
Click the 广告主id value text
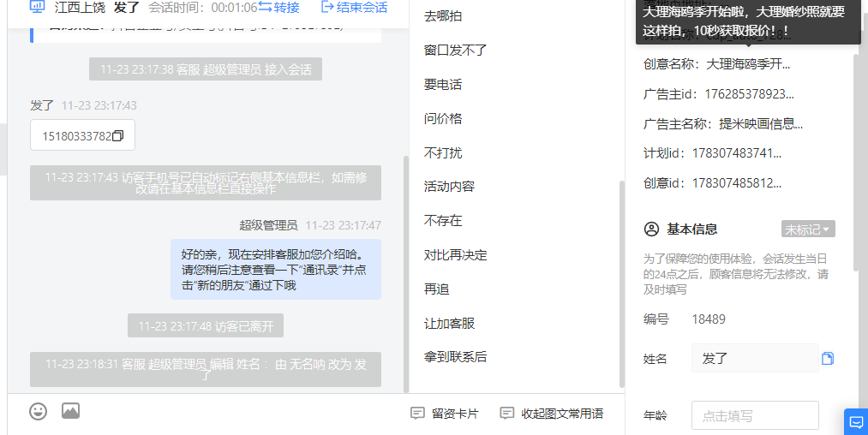click(749, 94)
